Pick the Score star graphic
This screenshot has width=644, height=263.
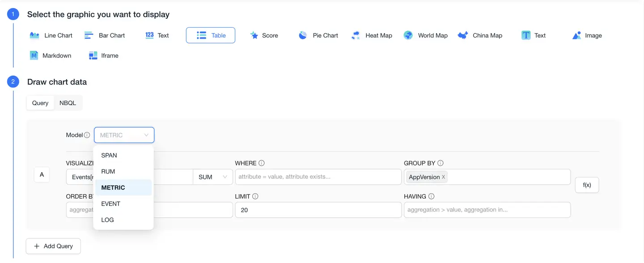264,35
